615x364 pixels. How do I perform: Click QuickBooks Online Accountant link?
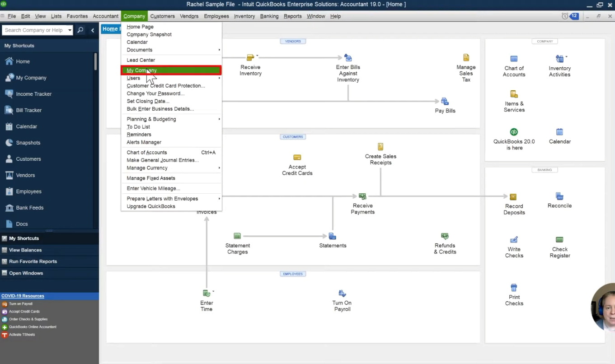click(33, 327)
